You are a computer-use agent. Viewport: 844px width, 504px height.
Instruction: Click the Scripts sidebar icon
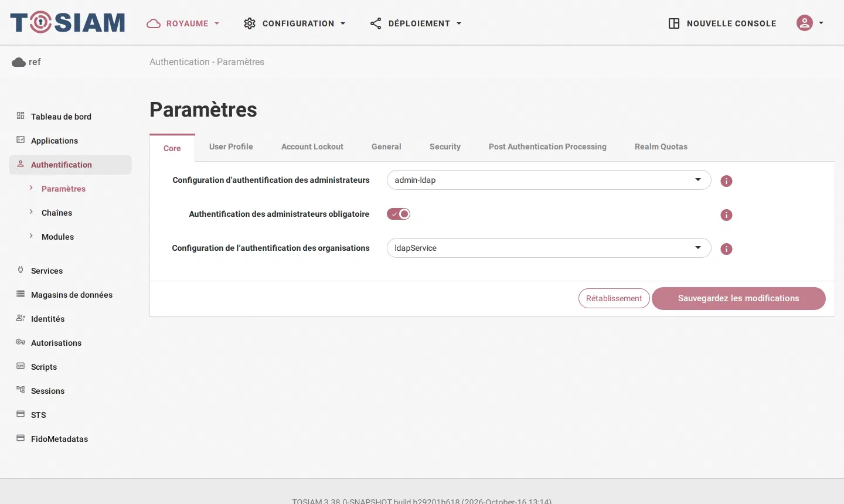21,366
